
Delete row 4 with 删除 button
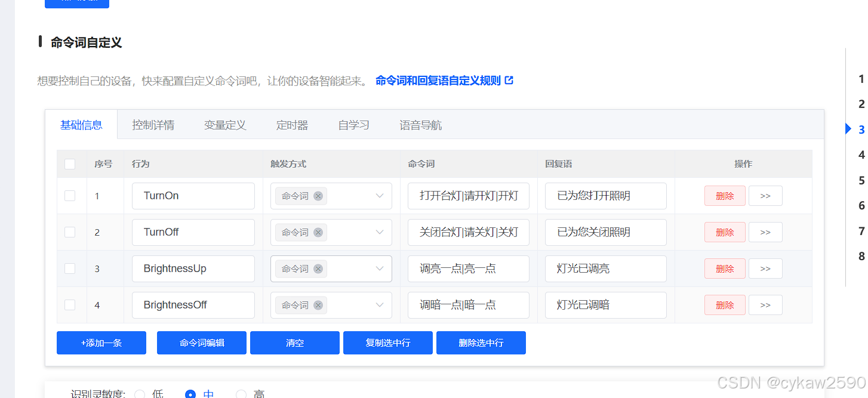pos(725,305)
